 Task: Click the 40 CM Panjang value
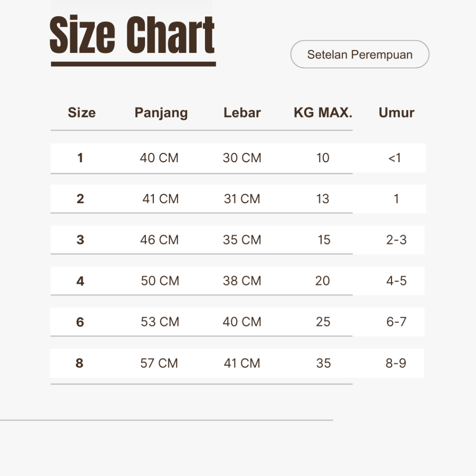point(159,158)
